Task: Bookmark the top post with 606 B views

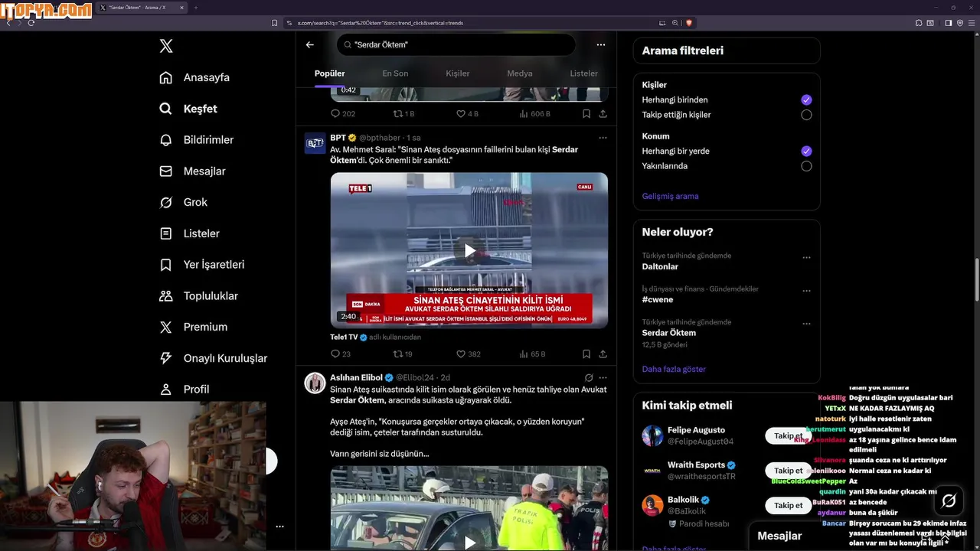Action: point(586,113)
